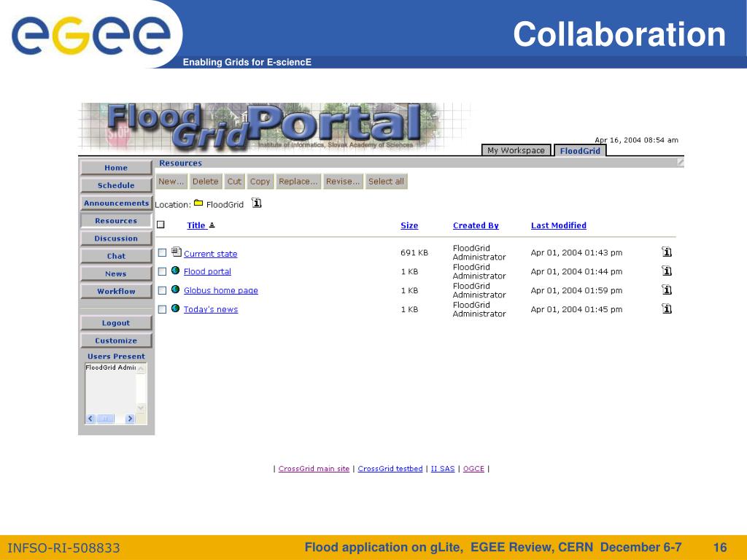Click the New... toolbar button

[171, 182]
